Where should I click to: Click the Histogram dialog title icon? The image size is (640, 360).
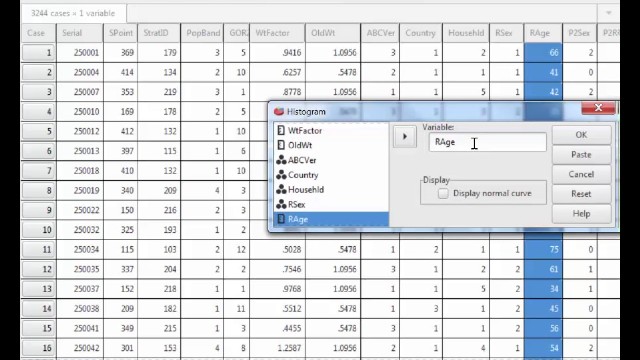point(279,111)
